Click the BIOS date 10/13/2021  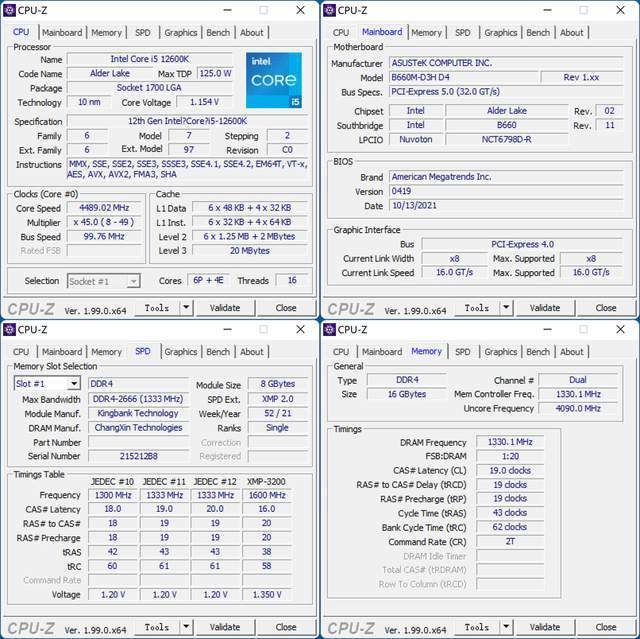506,205
